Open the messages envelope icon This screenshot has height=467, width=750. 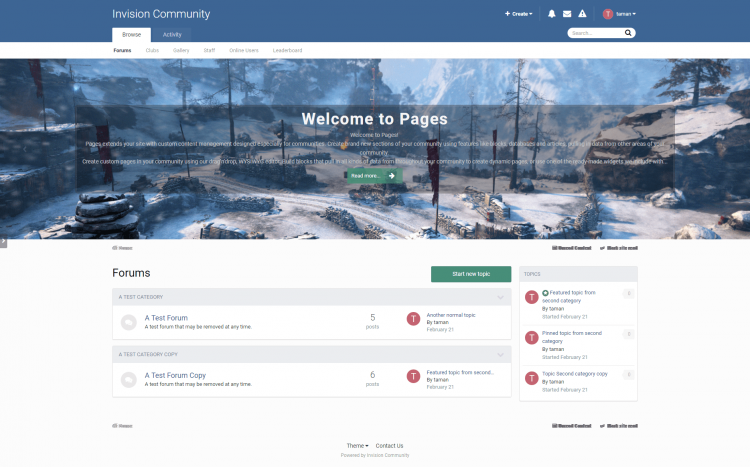click(x=567, y=14)
